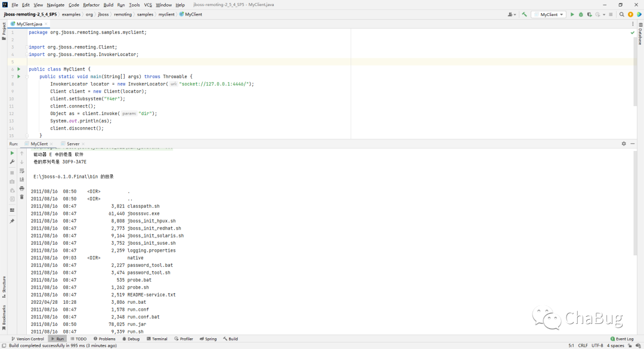Open Terminal tool window
Screen dimensions: 644x349
coord(157,339)
